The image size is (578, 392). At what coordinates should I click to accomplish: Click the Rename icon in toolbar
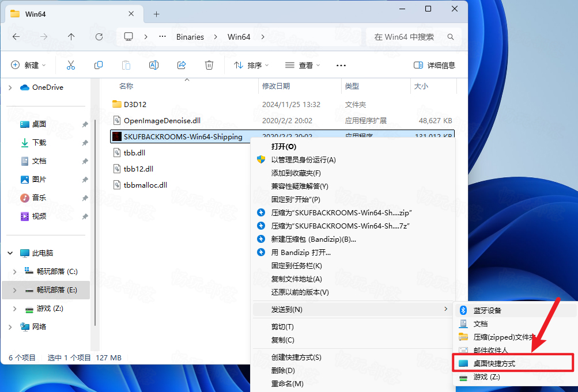[x=154, y=65]
